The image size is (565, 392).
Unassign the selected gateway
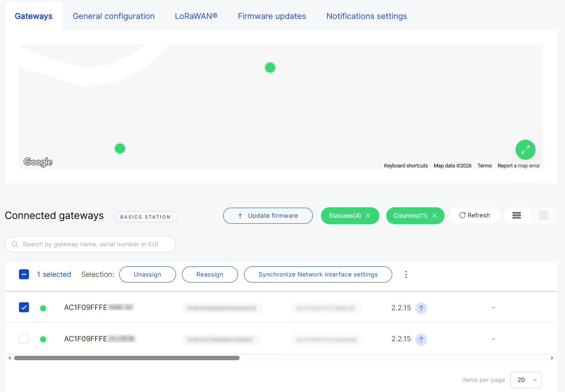pyautogui.click(x=147, y=274)
